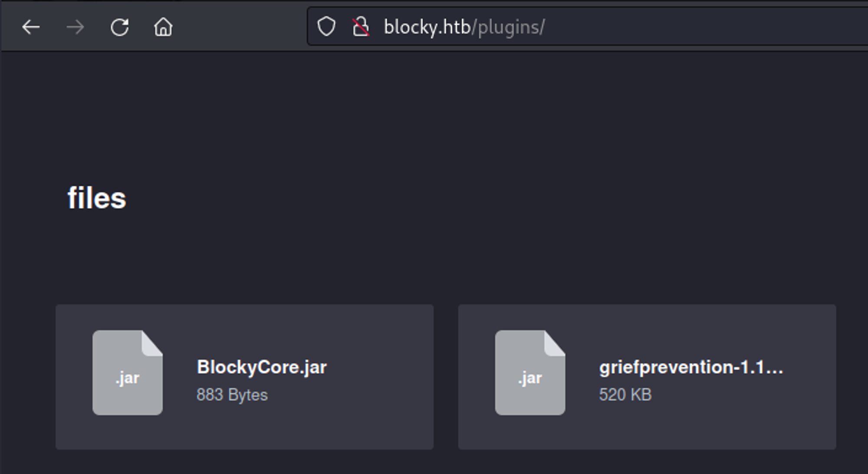
Task: Open the browser home page
Action: click(163, 27)
